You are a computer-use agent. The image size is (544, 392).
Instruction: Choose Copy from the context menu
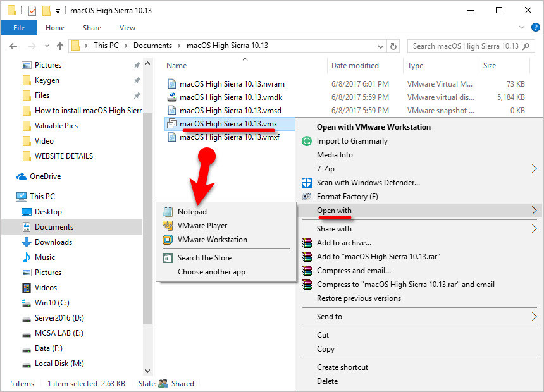pos(325,349)
